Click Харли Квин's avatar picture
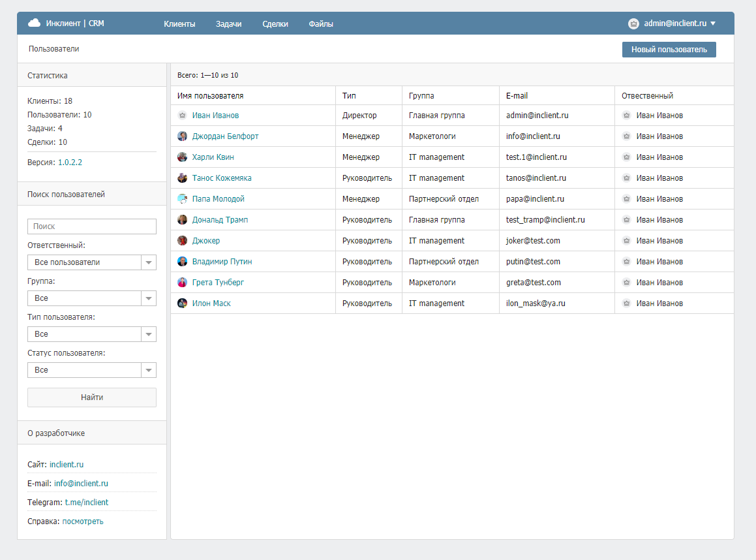The width and height of the screenshot is (756, 560). [183, 157]
